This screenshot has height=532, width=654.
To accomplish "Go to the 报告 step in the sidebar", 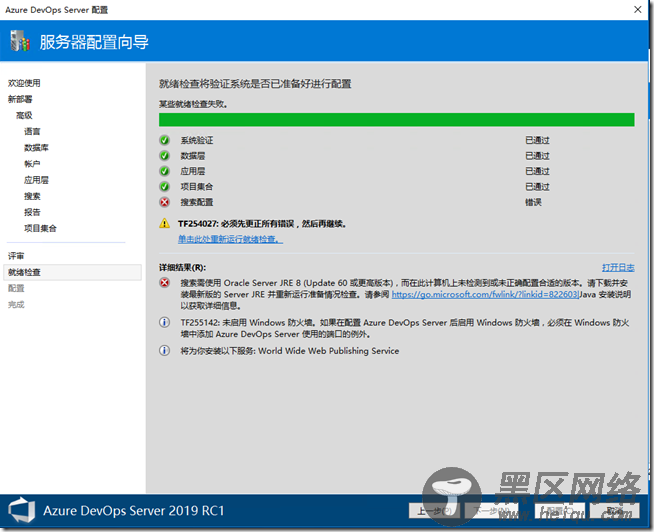I will [32, 212].
